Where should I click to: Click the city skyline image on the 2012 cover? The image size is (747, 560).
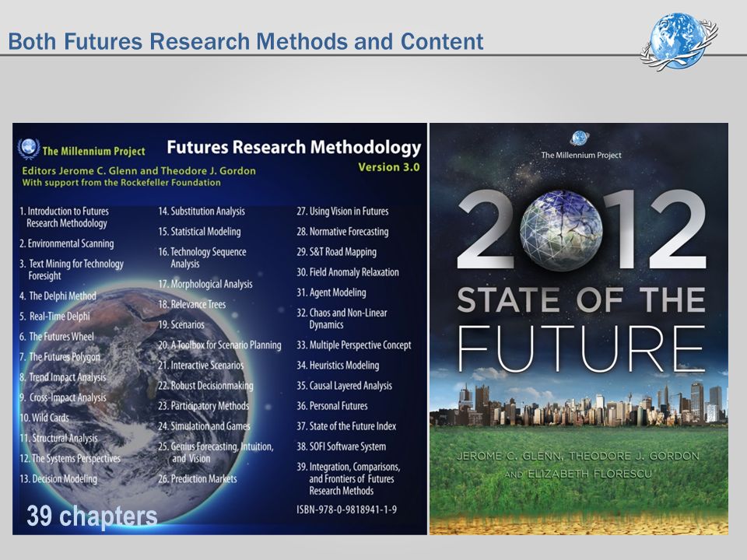tap(579, 403)
